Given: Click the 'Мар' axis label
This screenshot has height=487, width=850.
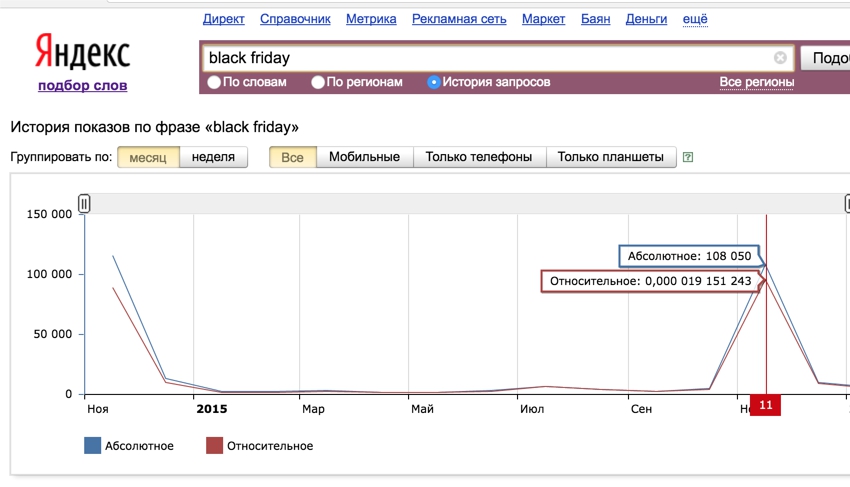Looking at the screenshot, I should (313, 409).
